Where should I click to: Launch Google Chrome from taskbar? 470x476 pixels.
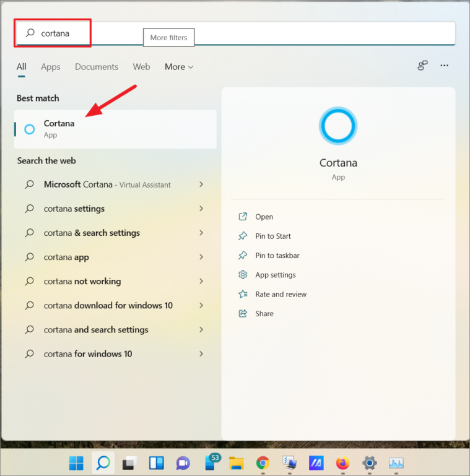coord(263,463)
